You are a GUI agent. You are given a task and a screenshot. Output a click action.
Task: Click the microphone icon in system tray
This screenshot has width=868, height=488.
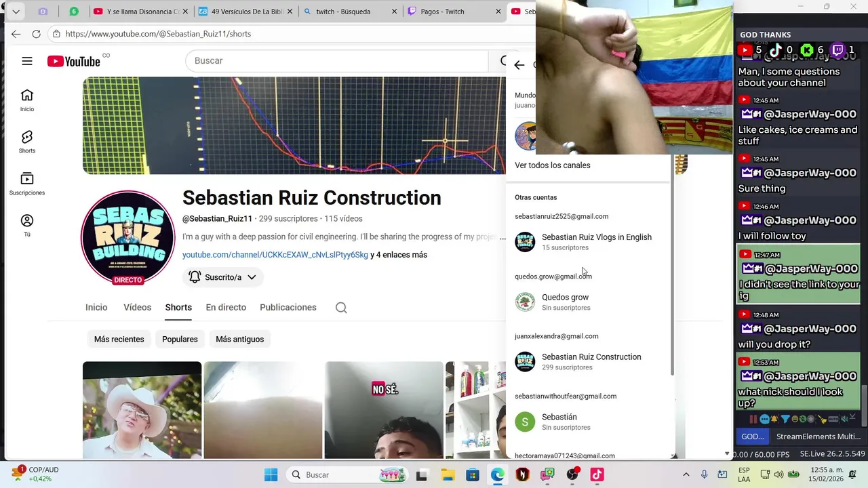pos(704,474)
